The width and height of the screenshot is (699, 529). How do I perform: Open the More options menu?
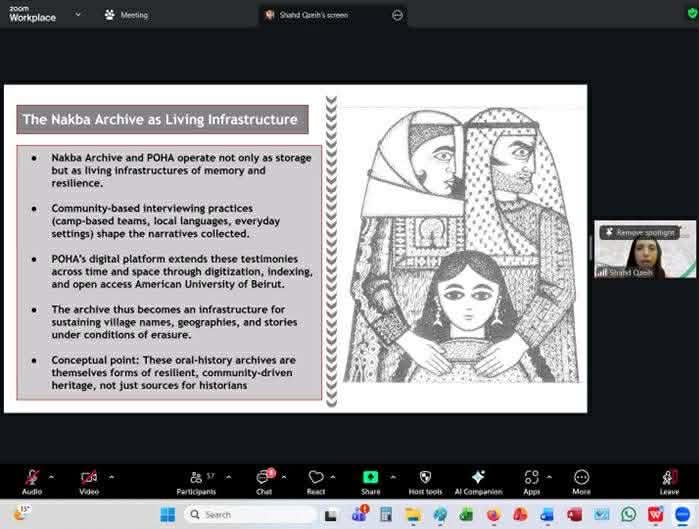click(581, 478)
